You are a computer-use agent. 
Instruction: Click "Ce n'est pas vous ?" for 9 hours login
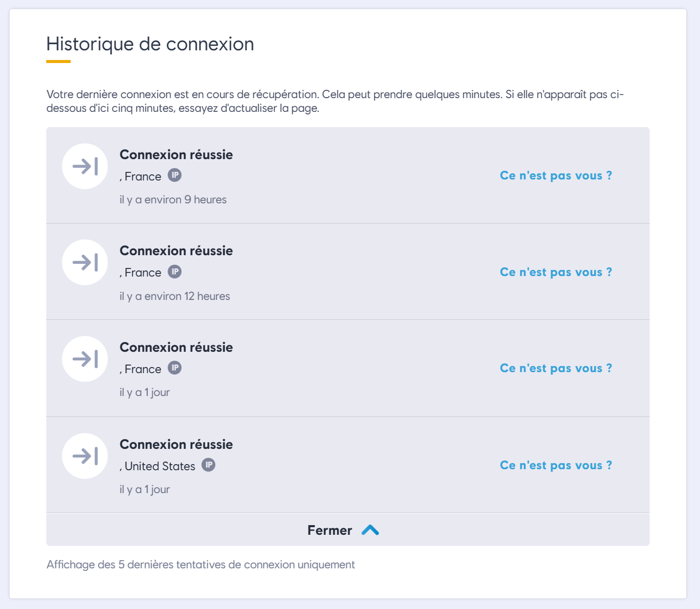(556, 176)
